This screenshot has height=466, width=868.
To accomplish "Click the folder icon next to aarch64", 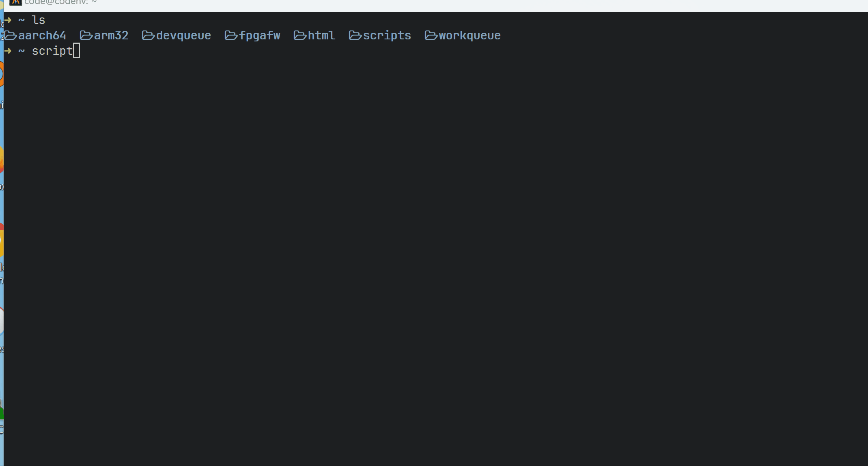I will 11,35.
